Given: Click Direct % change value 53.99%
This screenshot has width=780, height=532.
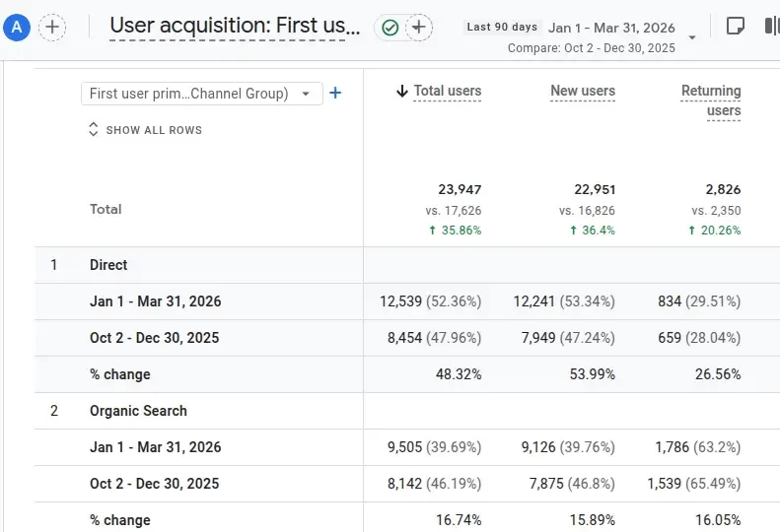Looking at the screenshot, I should pyautogui.click(x=593, y=374).
